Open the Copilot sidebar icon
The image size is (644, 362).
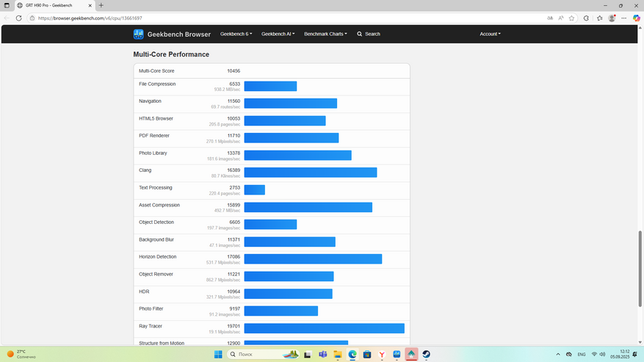(x=636, y=18)
